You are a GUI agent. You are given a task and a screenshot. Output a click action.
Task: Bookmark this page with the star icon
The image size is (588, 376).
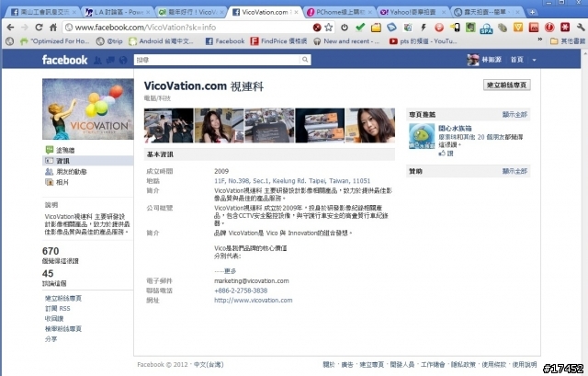(x=329, y=27)
